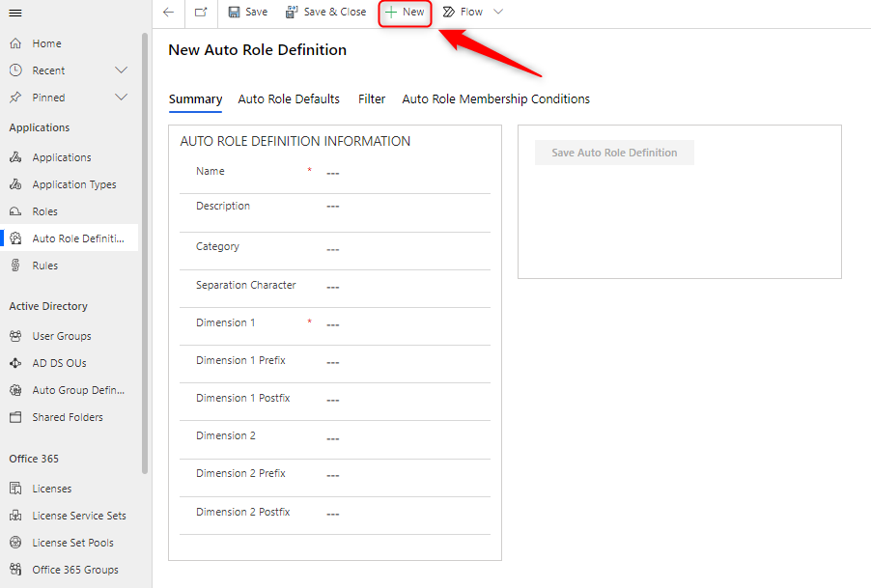
Task: Open Application Types in sidebar
Action: pos(73,184)
